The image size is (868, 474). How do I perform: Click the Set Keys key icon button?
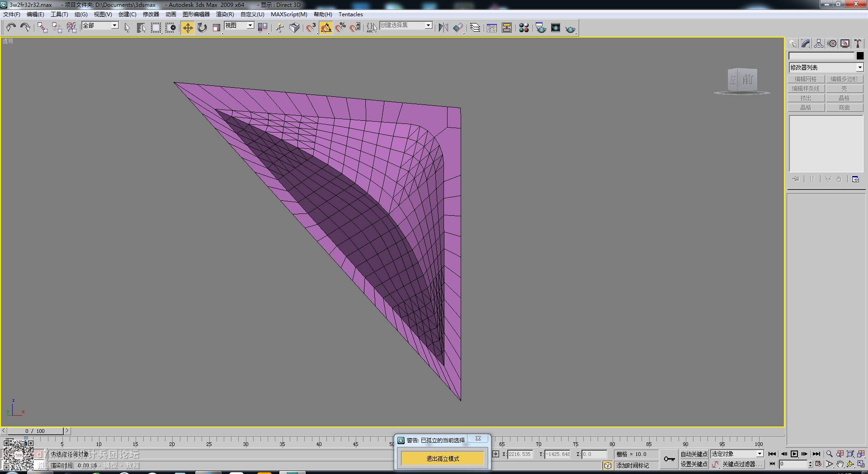669,459
